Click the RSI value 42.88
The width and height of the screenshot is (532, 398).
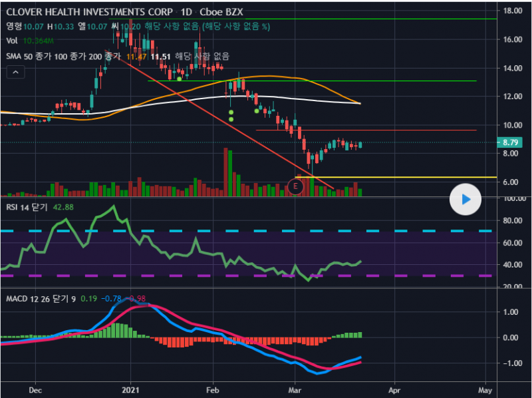pyautogui.click(x=63, y=207)
